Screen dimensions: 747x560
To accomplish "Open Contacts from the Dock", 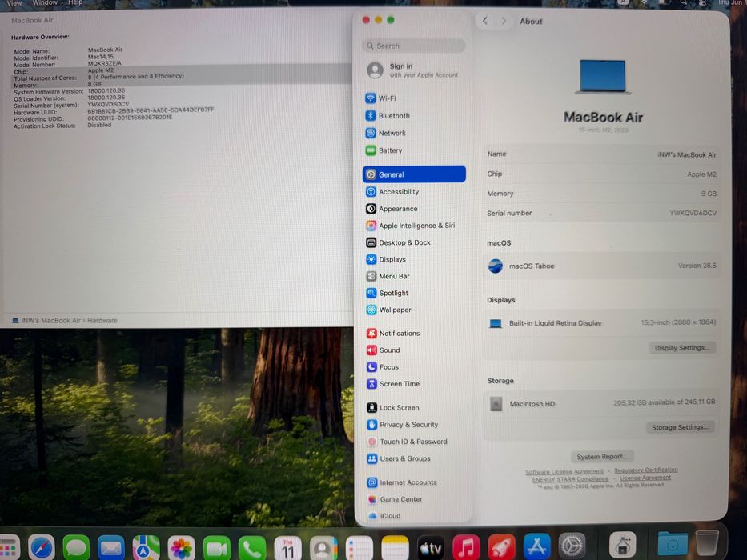I will (x=323, y=549).
